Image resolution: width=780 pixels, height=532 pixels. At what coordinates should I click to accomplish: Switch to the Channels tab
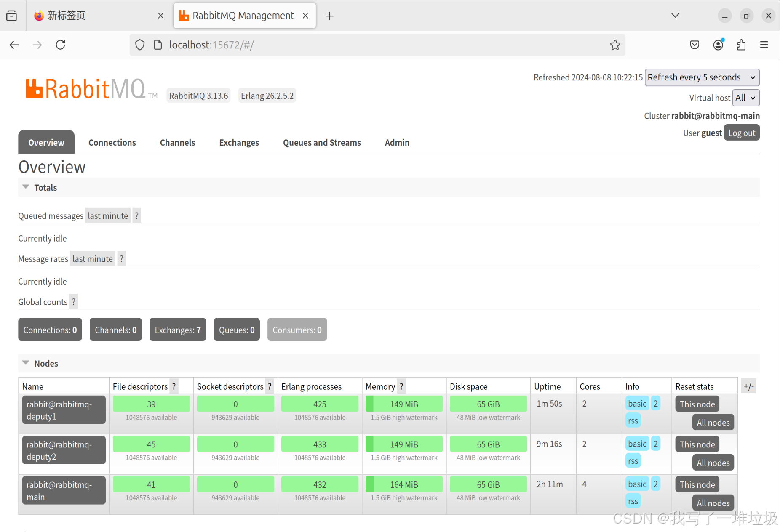click(177, 142)
